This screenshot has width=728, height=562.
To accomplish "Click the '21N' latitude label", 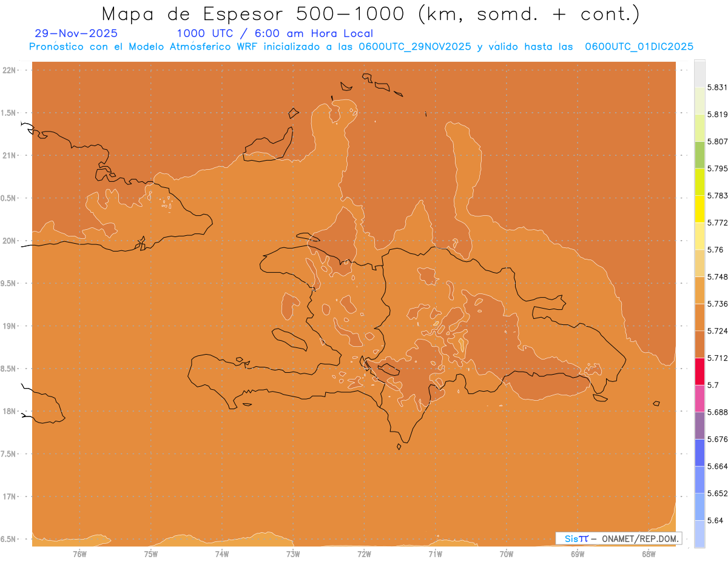I will (10, 156).
